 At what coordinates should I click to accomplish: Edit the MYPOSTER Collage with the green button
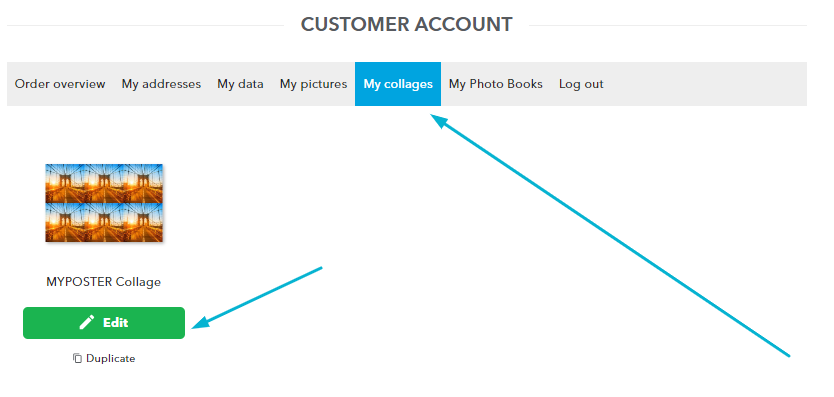pos(104,322)
